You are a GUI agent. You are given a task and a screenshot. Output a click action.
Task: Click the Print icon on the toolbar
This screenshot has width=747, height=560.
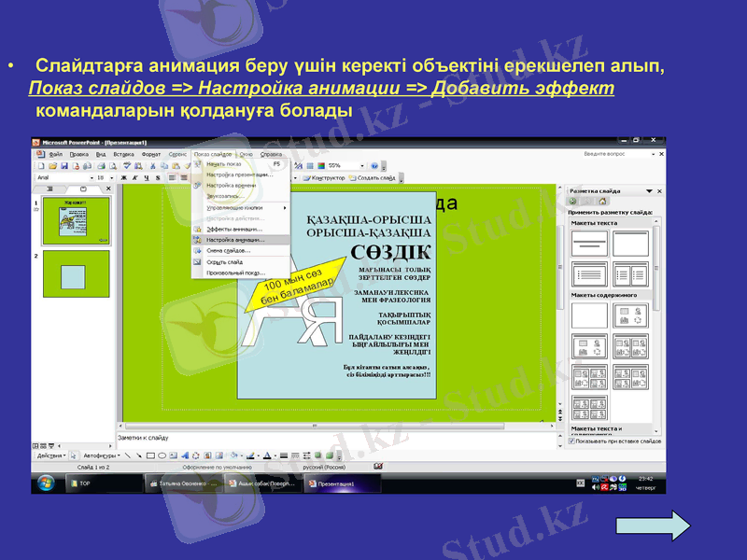pos(101,164)
